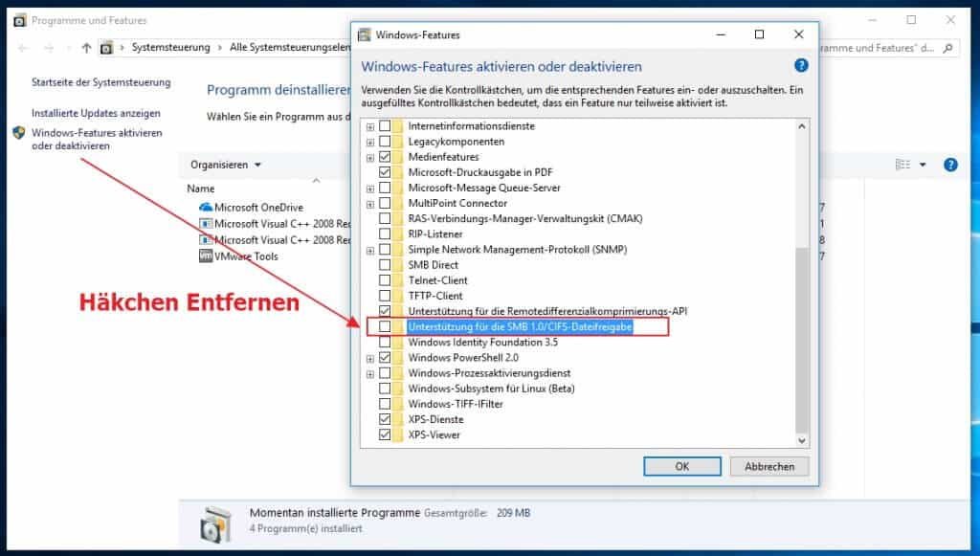980x556 pixels.
Task: Click the blue help icon in Windows-Features dialog
Action: (801, 66)
